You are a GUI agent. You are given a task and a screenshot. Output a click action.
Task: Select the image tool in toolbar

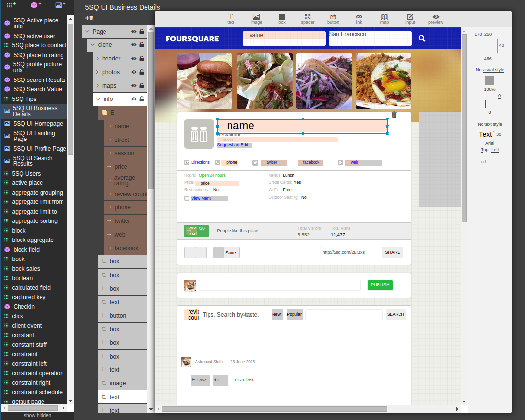[x=256, y=19]
